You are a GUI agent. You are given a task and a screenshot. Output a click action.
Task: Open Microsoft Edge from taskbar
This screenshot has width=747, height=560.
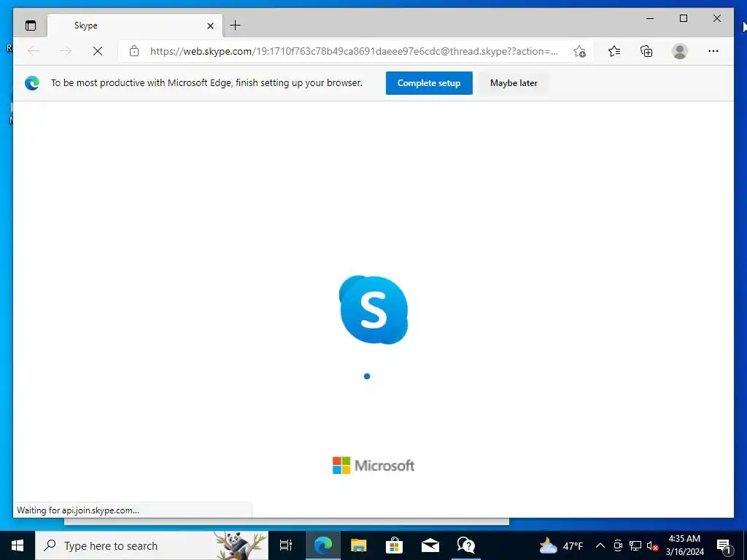coord(323,545)
